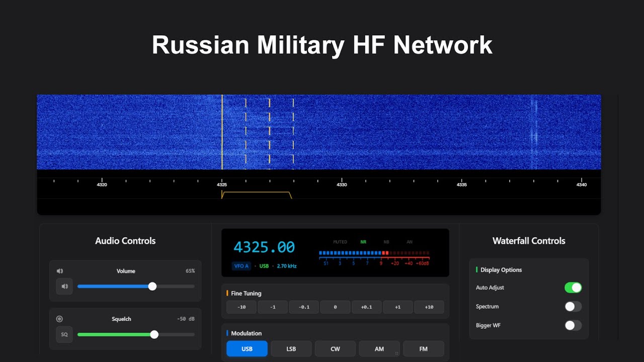This screenshot has width=644, height=362.
Task: Click the Waterfall Controls heading
Action: pyautogui.click(x=529, y=241)
